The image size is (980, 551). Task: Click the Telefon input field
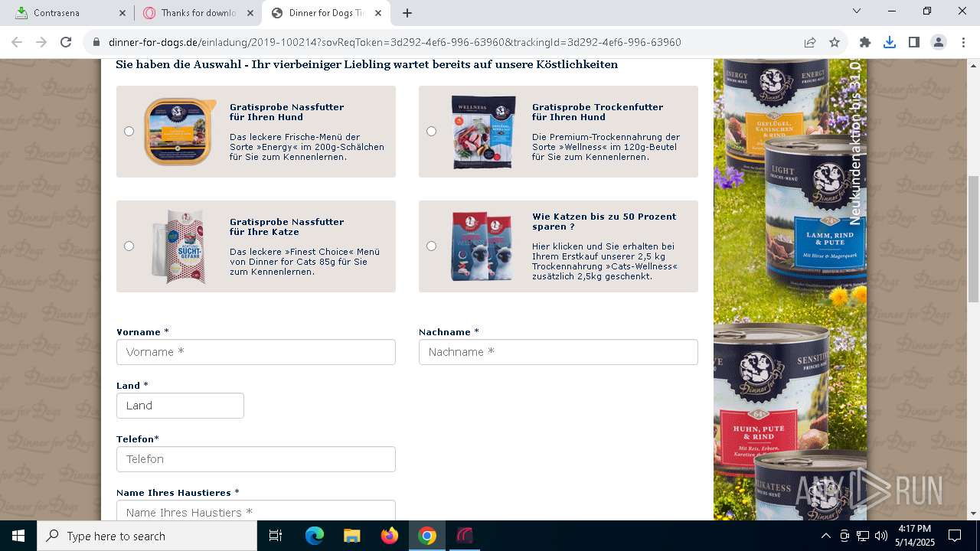[256, 459]
